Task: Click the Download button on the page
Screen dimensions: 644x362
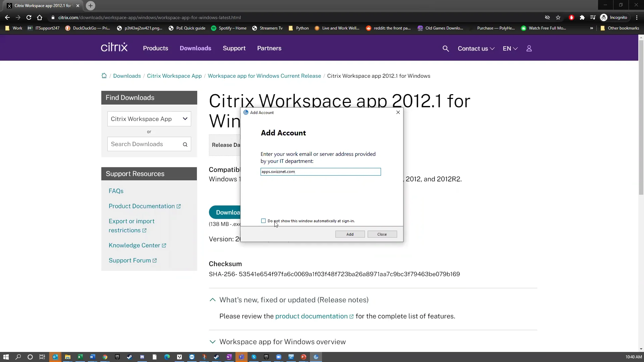Action: [x=225, y=213]
